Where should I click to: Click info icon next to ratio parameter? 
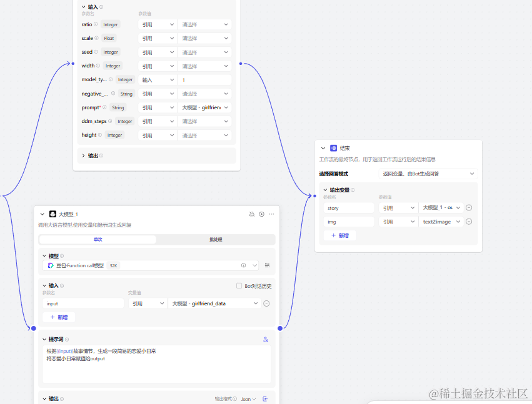coord(96,24)
